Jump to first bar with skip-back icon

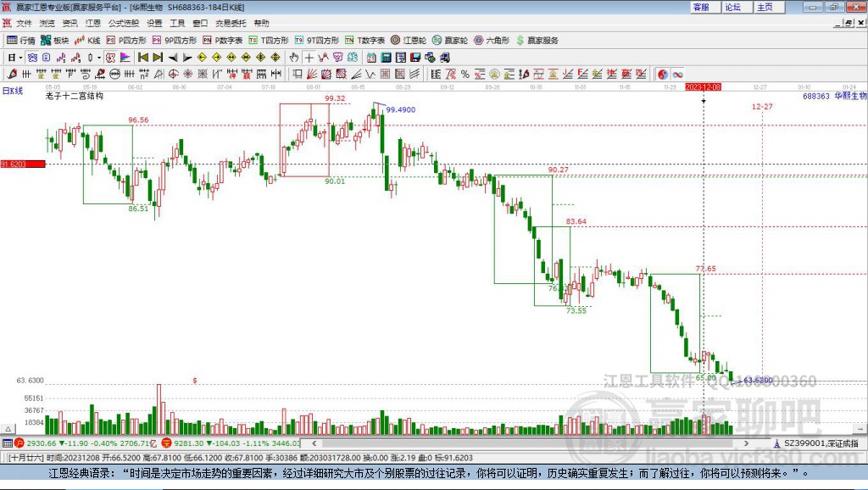click(142, 58)
